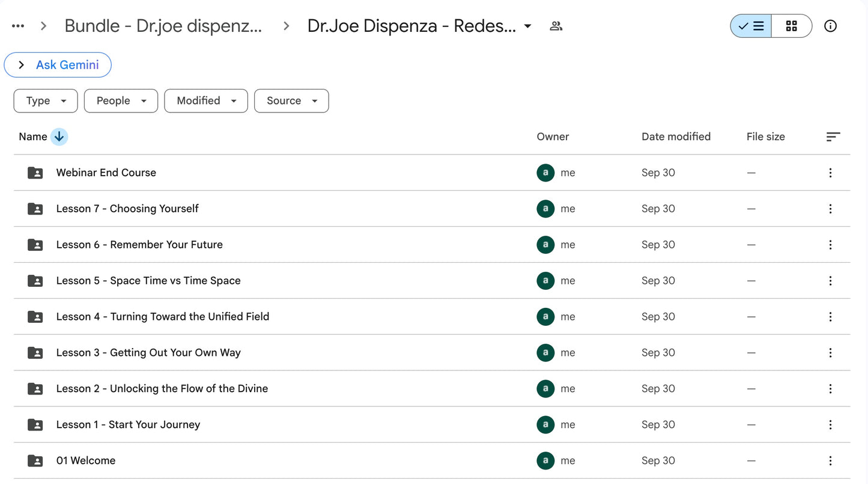Click the Name column sort arrow
Image resolution: width=868 pixels, height=484 pixels.
pos(59,136)
